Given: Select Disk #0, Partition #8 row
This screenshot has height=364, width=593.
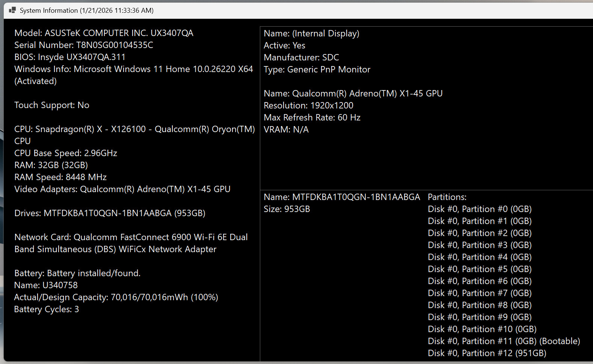Looking at the screenshot, I should point(480,305).
